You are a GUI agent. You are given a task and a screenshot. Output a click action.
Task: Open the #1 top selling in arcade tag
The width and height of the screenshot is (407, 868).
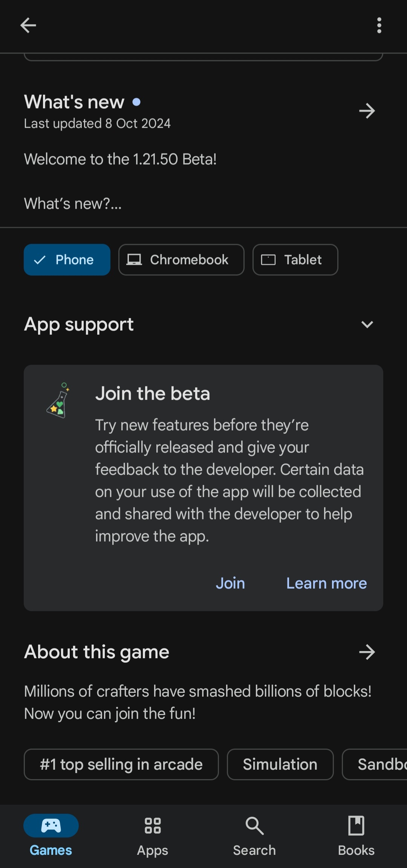pyautogui.click(x=121, y=764)
